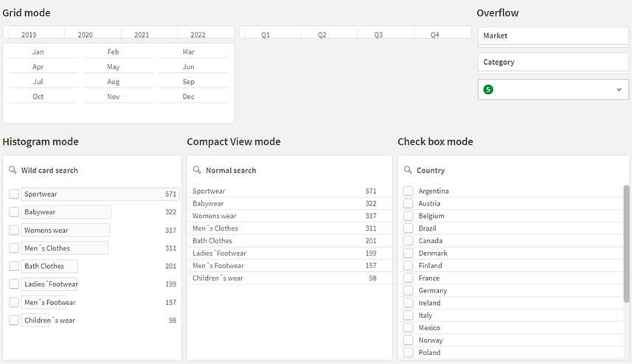
Task: Check the Finland checkbox
Action: tap(409, 266)
